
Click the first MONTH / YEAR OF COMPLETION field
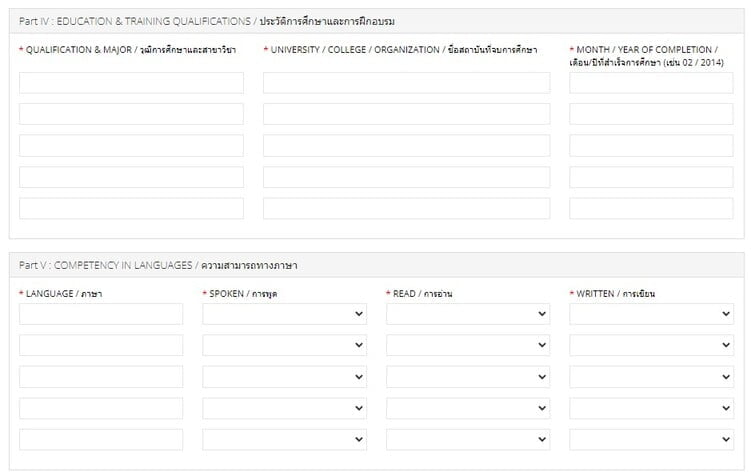[651, 83]
